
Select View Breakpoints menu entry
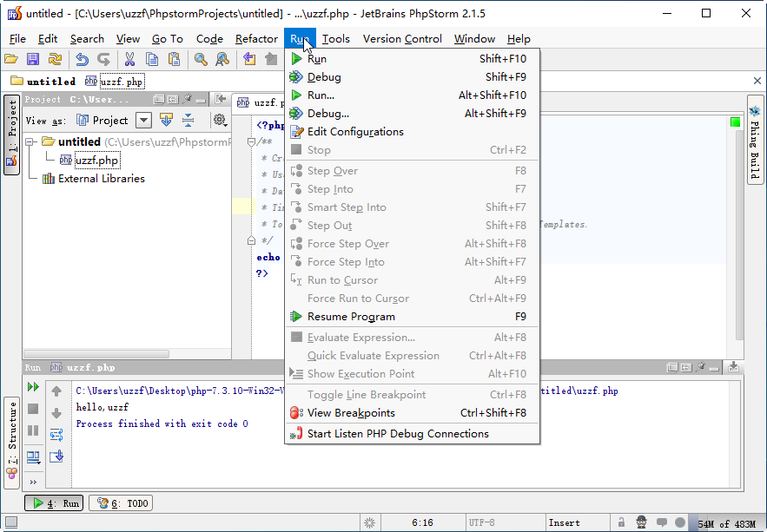pos(412,413)
